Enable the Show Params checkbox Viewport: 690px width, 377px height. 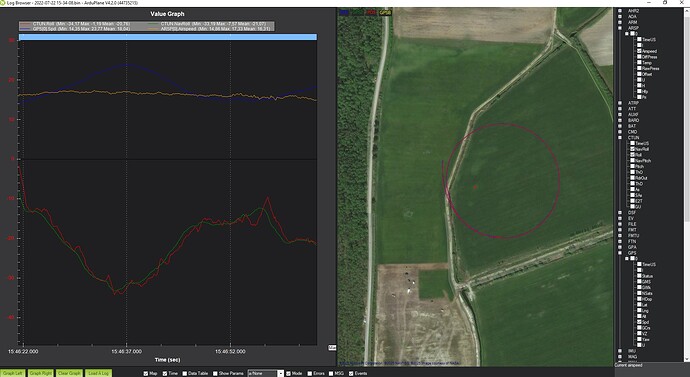click(x=215, y=373)
